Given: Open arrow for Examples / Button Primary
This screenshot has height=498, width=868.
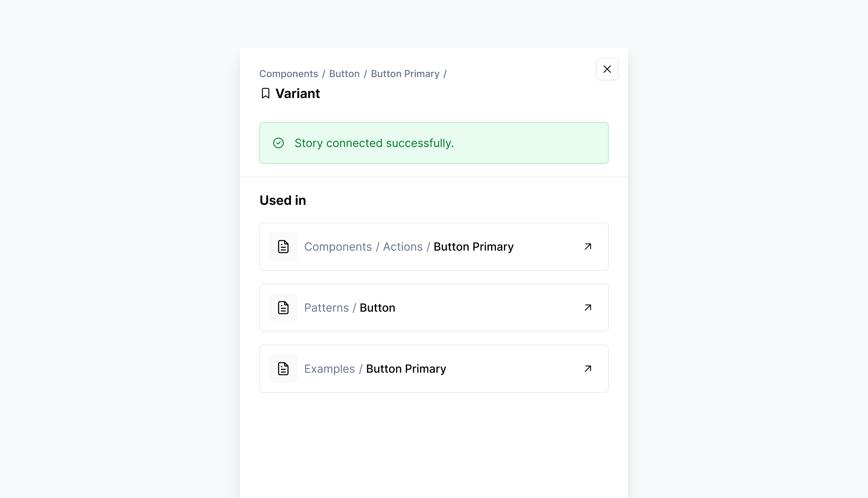Looking at the screenshot, I should coord(588,369).
